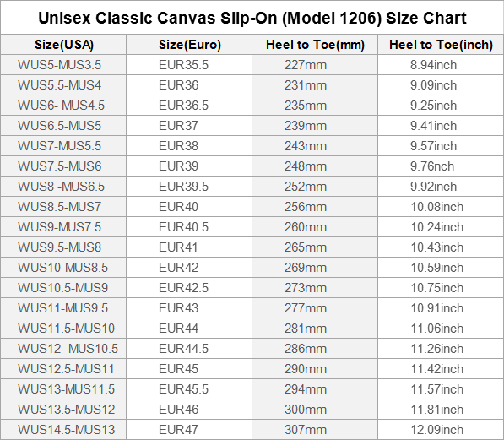504x440 pixels.
Task: Click the EUR42.5 cell
Action: 189,288
